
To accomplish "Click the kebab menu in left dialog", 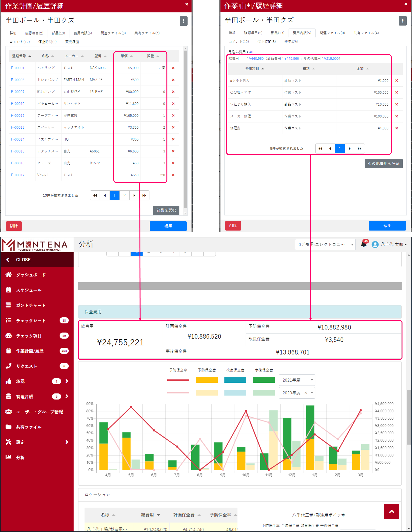I will click(183, 21).
